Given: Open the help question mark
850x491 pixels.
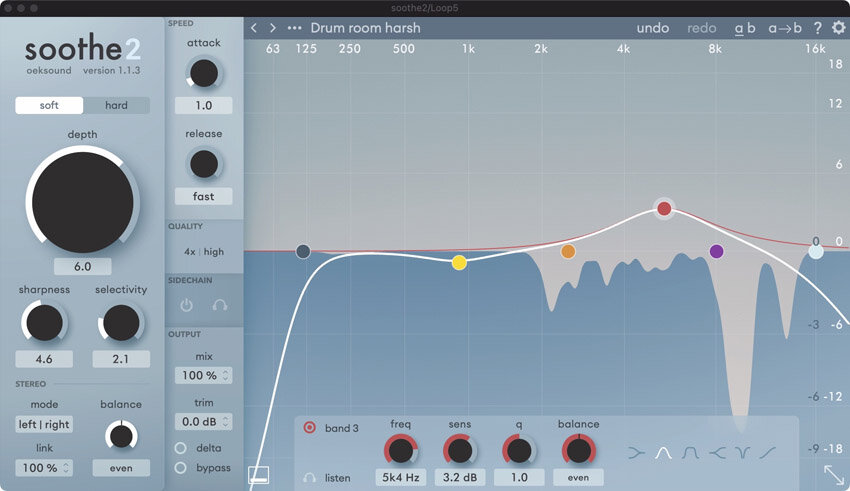Looking at the screenshot, I should [817, 28].
